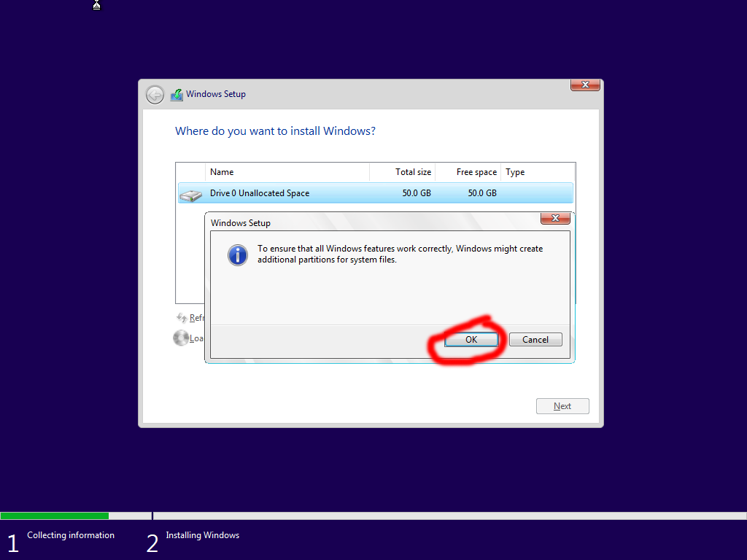Close the main Windows Setup window
The height and width of the screenshot is (560, 747).
[x=585, y=85]
